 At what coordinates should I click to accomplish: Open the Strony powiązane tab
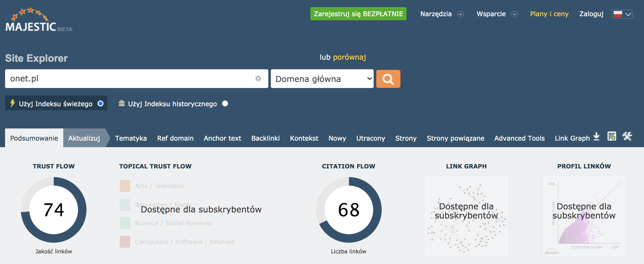point(455,138)
